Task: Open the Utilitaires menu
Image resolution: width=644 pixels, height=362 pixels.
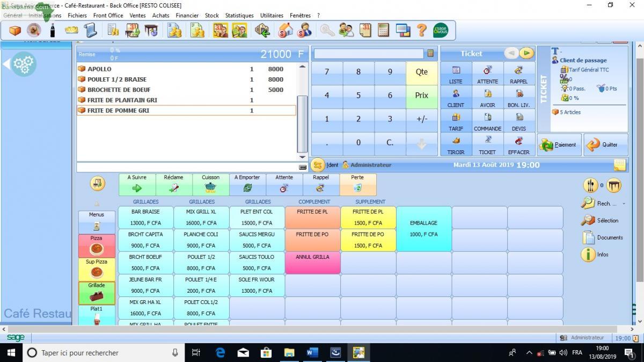Action: [272, 16]
